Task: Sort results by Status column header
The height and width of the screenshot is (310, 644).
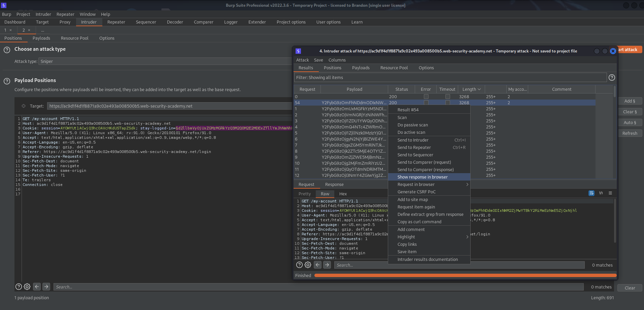Action: tap(402, 89)
